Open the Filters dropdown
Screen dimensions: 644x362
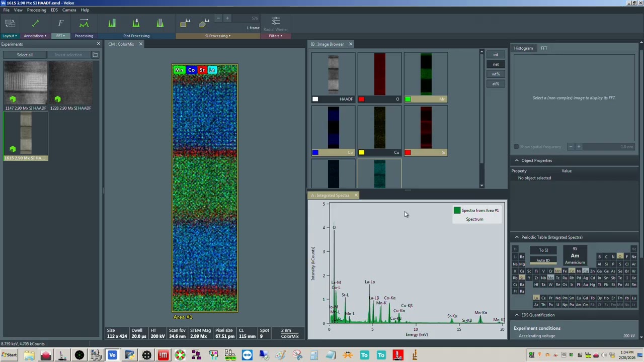pos(275,36)
